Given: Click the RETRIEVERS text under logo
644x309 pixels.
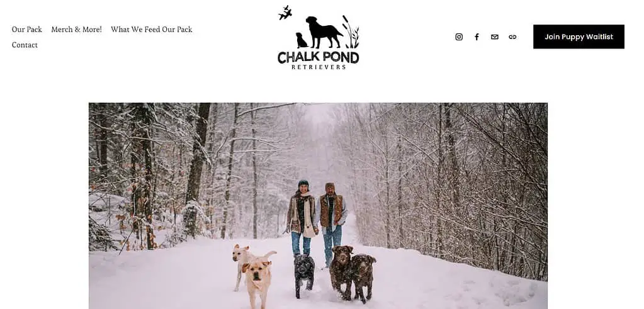Looking at the screenshot, I should 319,67.
